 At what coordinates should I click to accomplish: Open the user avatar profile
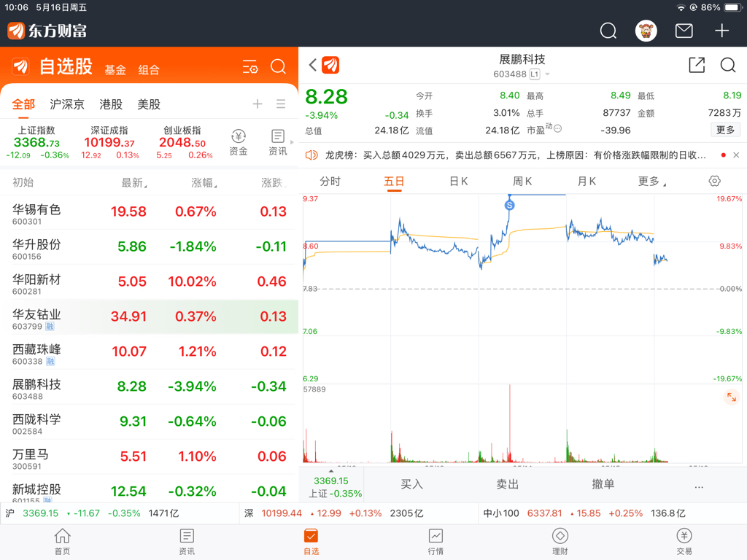[x=646, y=31]
